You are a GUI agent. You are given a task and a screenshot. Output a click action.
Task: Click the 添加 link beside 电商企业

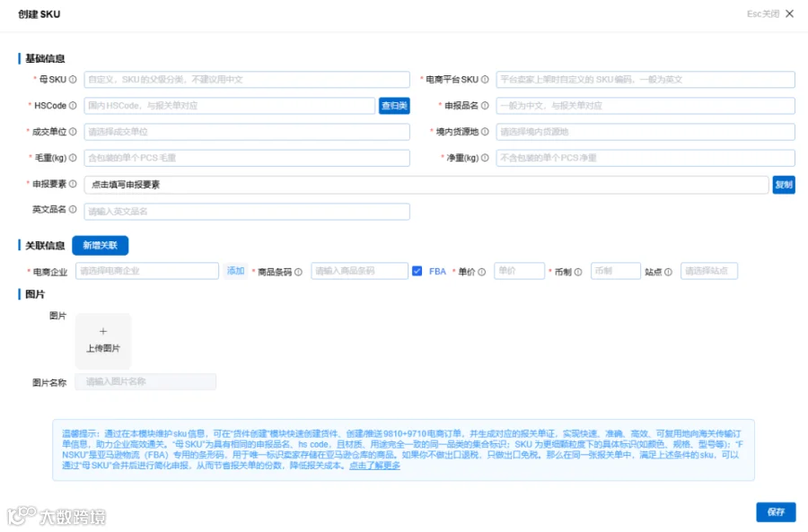[x=235, y=271]
